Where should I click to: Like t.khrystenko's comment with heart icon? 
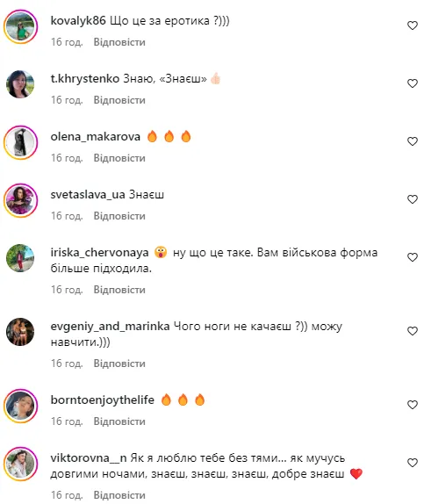[x=412, y=83]
